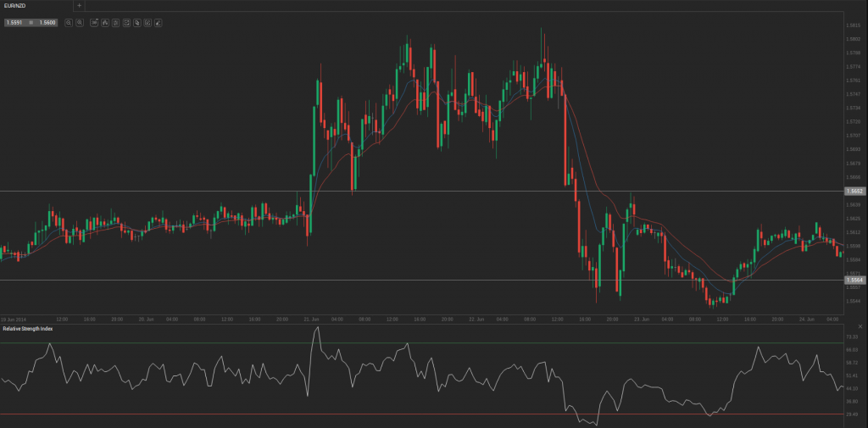Click the 24. Jun date label
868x428 pixels.
coord(807,320)
